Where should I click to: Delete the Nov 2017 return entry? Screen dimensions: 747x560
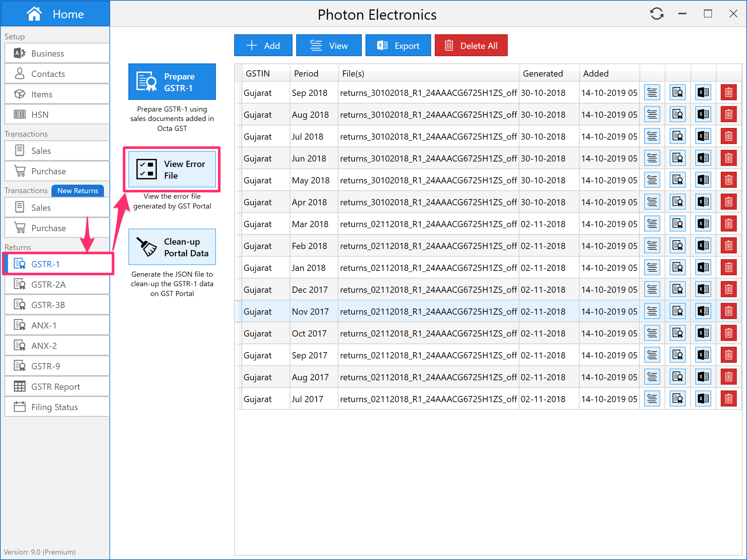point(728,311)
